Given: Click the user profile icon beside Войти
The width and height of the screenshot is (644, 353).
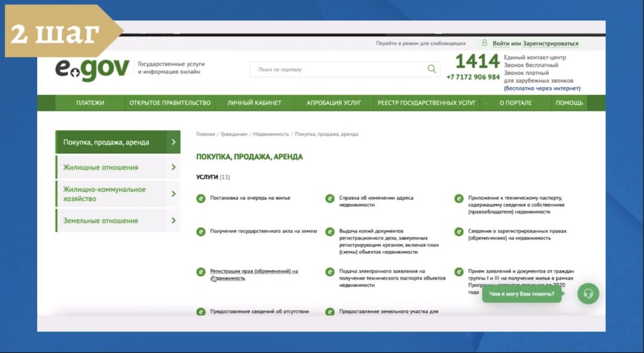Looking at the screenshot, I should 485,43.
